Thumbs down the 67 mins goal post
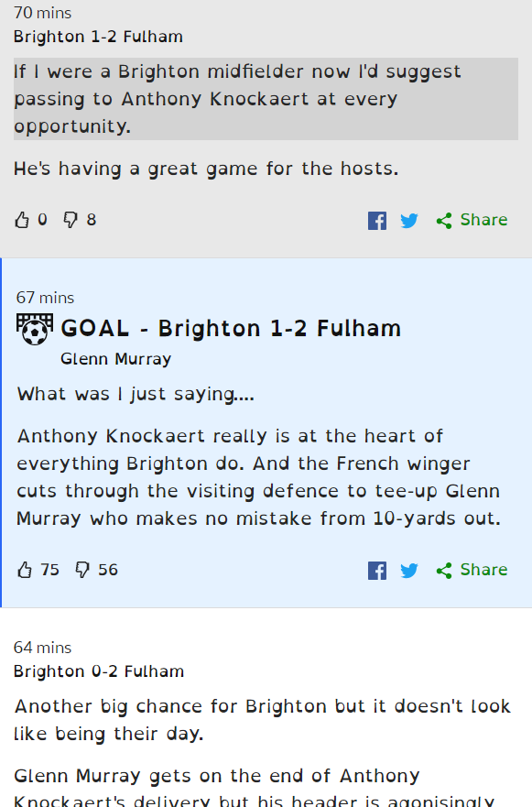The width and height of the screenshot is (532, 807). tap(82, 570)
